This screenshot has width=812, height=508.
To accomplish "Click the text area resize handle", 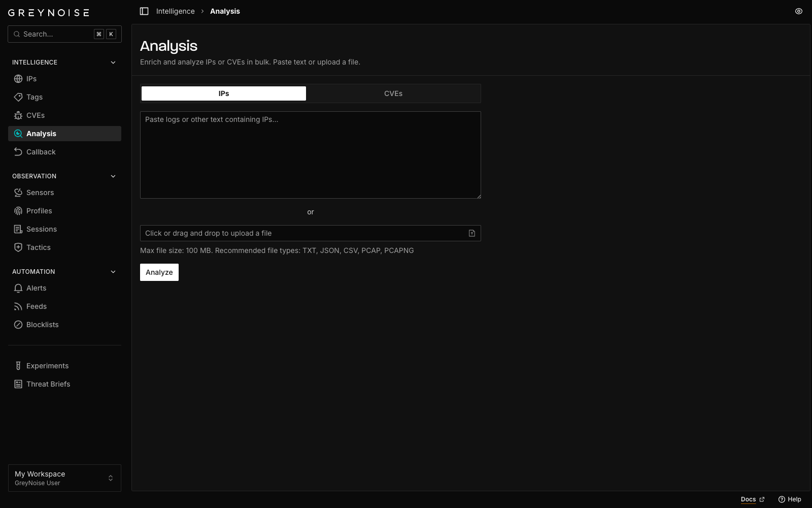I will tap(478, 196).
